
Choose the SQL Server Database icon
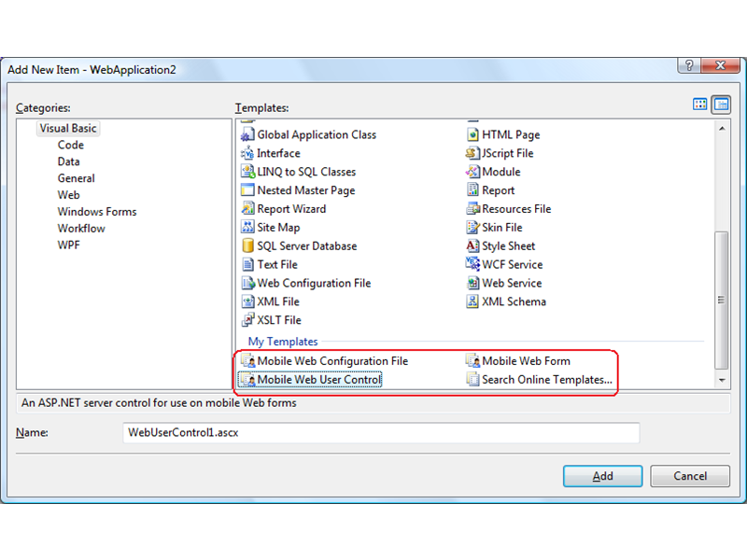(x=247, y=246)
